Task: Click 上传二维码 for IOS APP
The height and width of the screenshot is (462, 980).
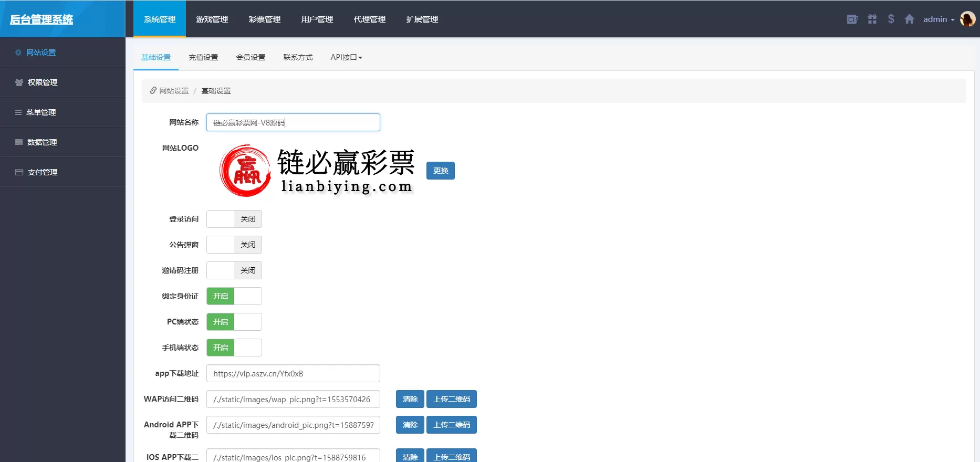Action: click(452, 456)
